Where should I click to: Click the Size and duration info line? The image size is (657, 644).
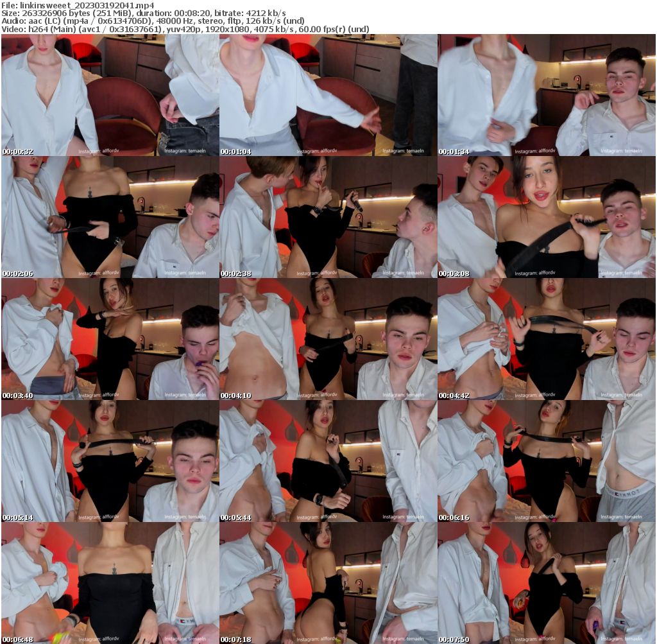144,13
